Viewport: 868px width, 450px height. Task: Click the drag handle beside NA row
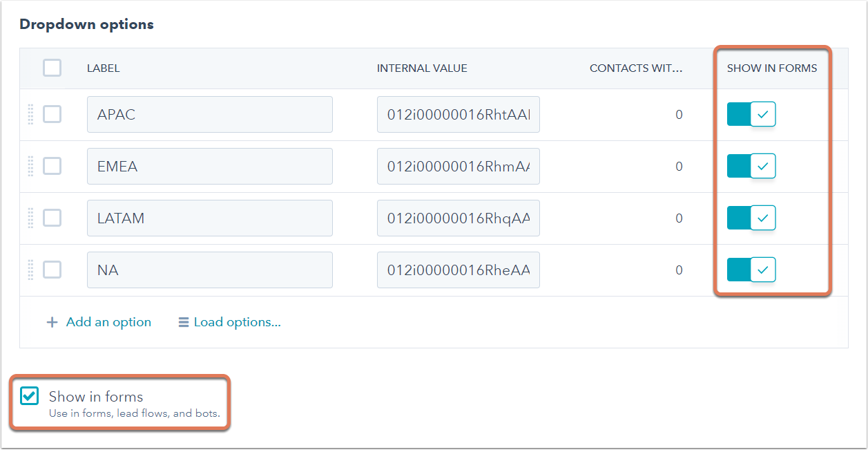30,270
